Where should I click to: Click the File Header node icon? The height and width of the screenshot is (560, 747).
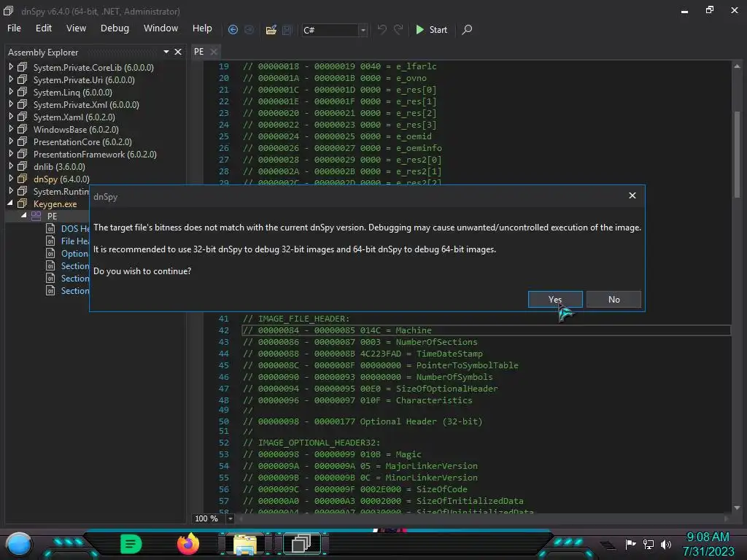[x=50, y=241]
